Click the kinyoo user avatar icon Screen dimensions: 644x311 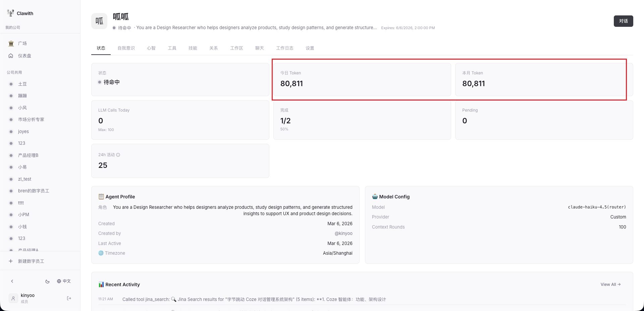[x=13, y=298]
